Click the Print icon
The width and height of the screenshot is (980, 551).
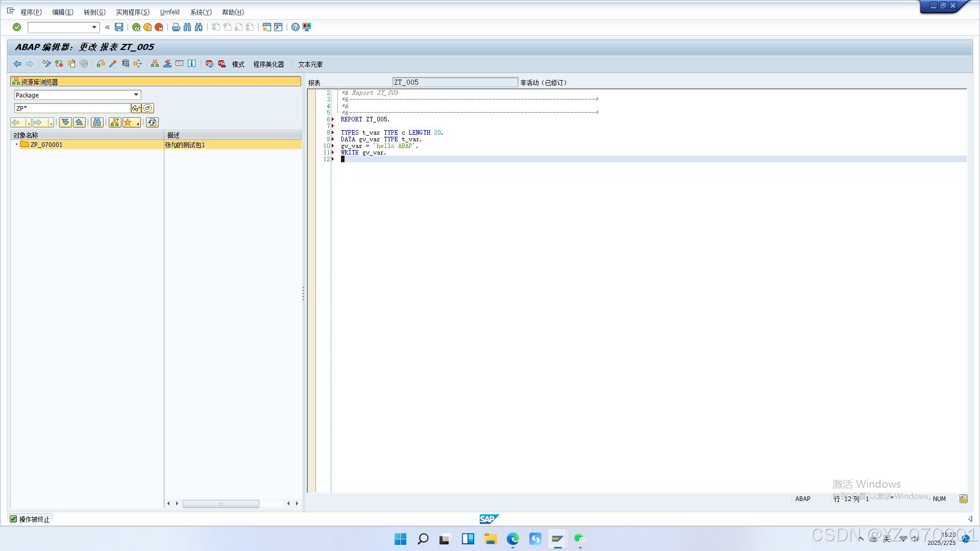click(x=176, y=27)
